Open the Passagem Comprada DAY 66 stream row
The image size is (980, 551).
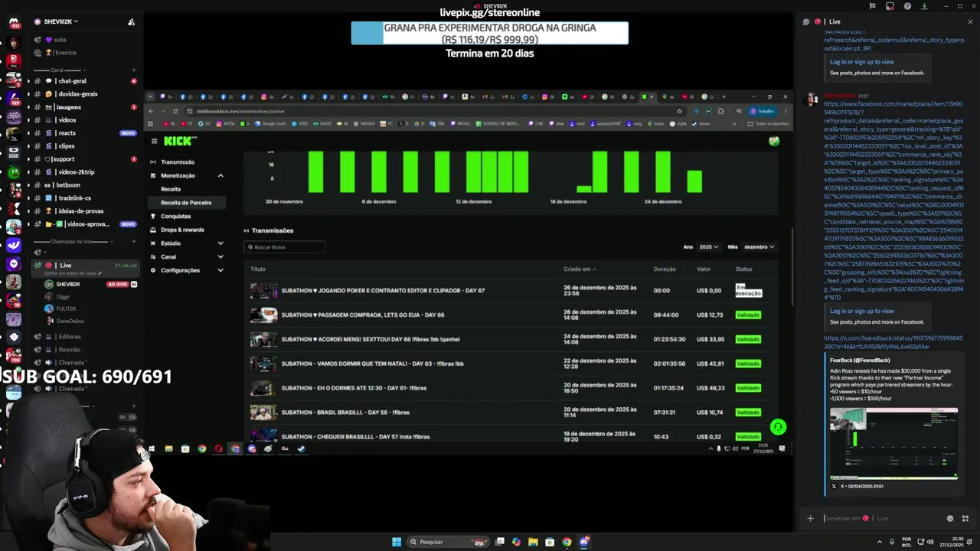pos(509,315)
